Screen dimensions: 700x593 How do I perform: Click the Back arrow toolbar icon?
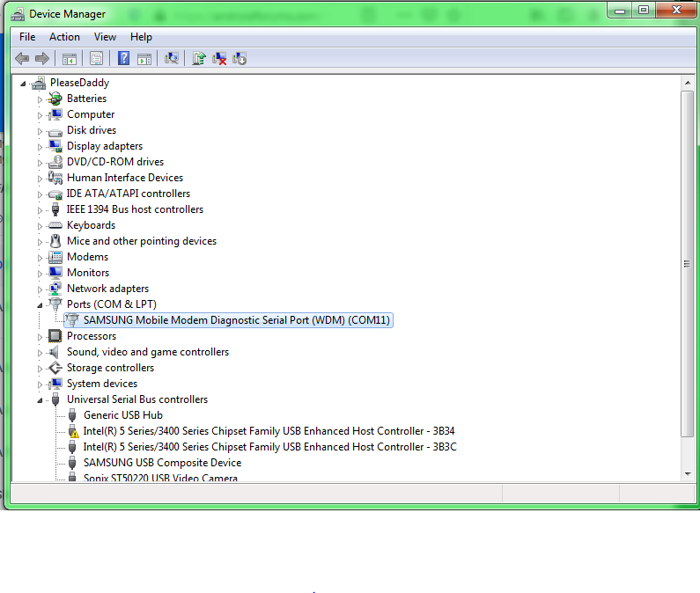22,58
